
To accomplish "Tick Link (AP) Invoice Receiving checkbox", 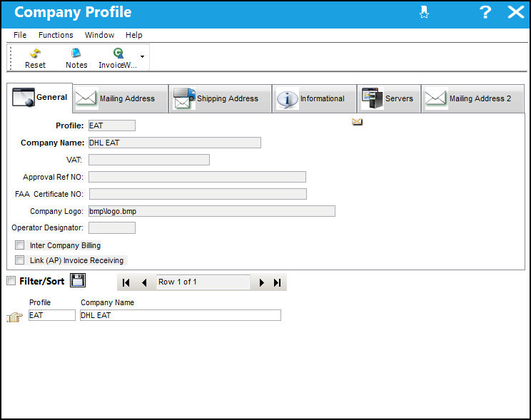I will [20, 260].
